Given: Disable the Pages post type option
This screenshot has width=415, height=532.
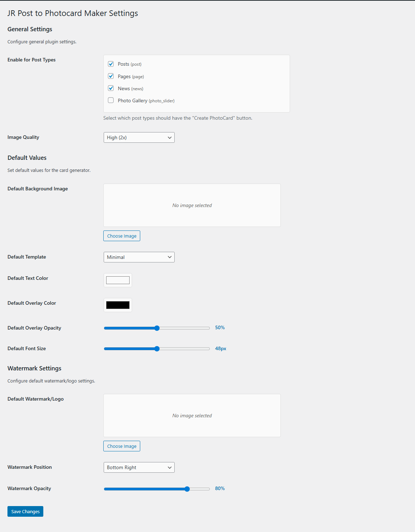Looking at the screenshot, I should click(110, 76).
